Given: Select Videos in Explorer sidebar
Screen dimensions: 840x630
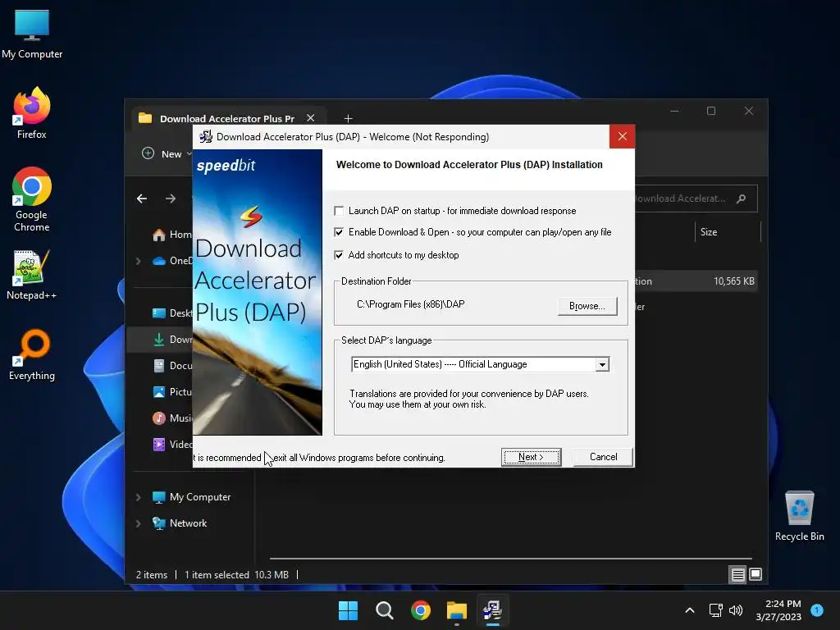Looking at the screenshot, I should 171,444.
